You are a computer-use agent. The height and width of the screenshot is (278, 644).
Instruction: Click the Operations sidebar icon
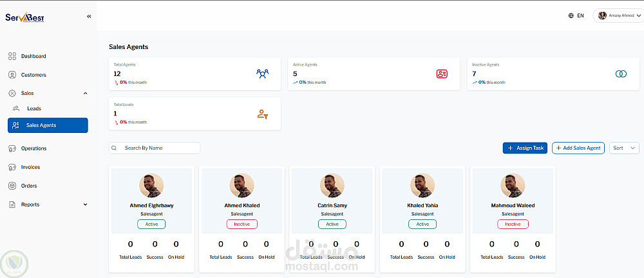pyautogui.click(x=12, y=148)
